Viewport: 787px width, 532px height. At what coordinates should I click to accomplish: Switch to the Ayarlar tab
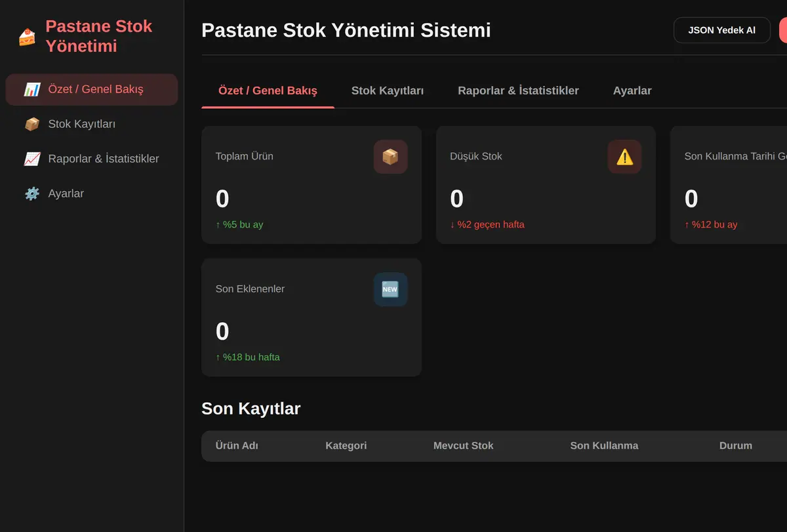(632, 91)
